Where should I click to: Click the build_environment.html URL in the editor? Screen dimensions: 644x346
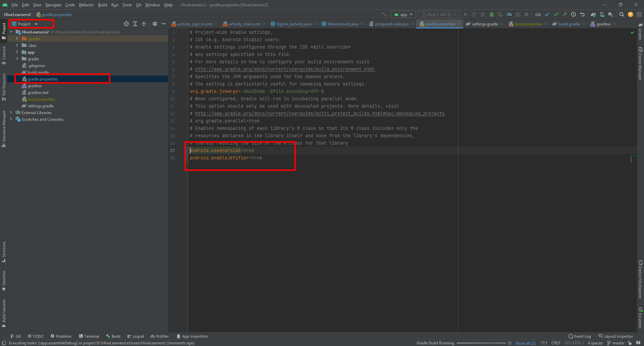click(285, 70)
